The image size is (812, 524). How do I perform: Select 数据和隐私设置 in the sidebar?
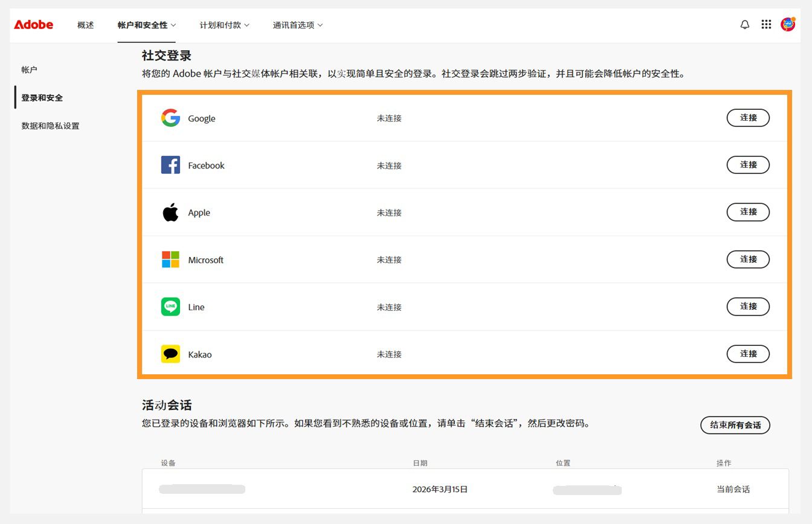49,126
